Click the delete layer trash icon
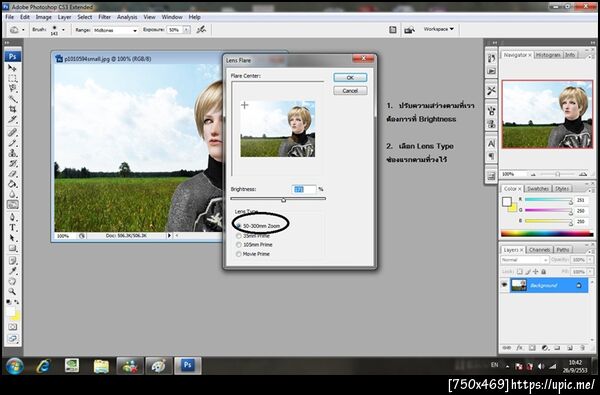This screenshot has width=600, height=395. coord(582,348)
